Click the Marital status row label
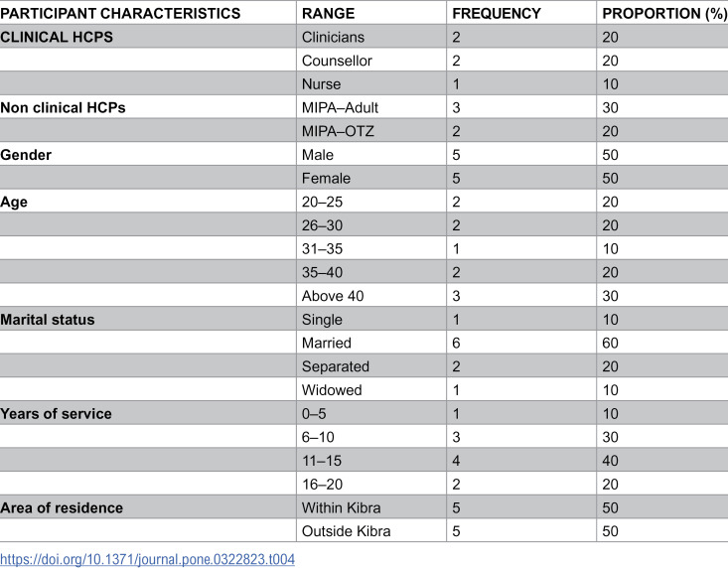Image resolution: width=728 pixels, height=568 pixels. coord(48,320)
